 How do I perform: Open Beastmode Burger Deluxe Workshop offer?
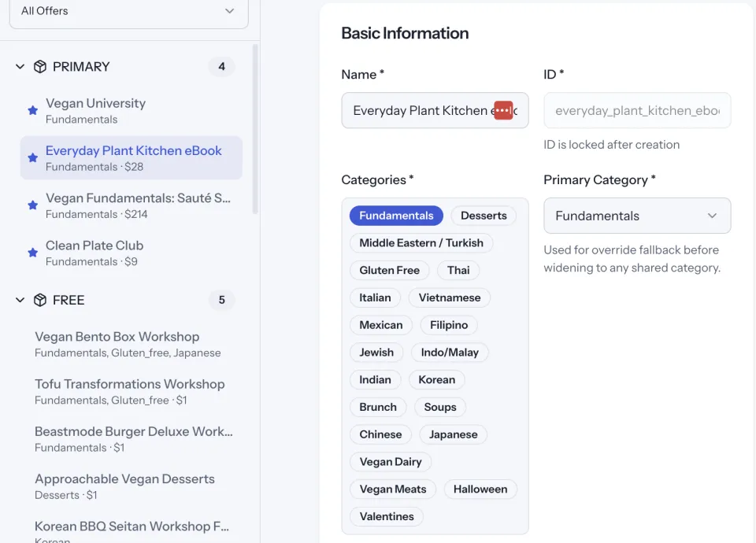(x=132, y=439)
